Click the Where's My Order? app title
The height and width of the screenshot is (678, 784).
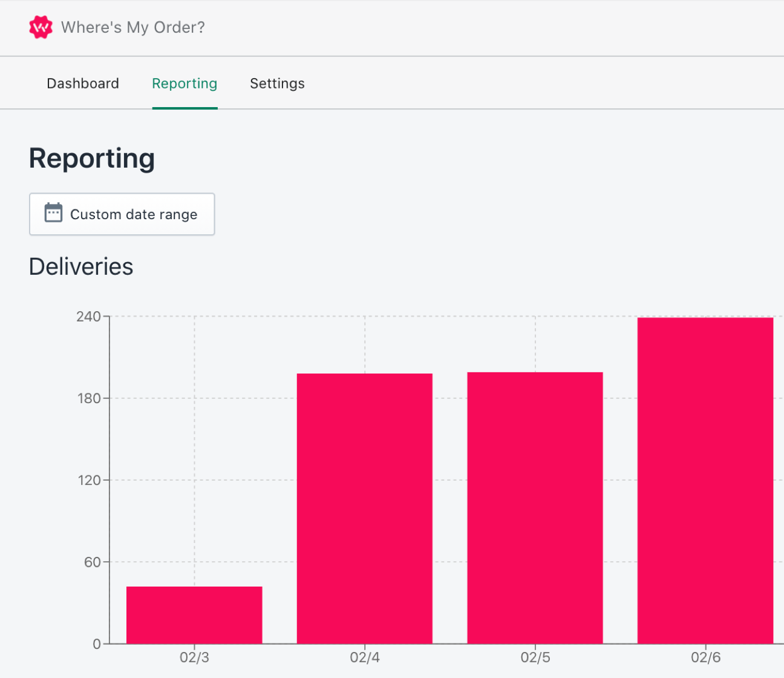(x=133, y=27)
